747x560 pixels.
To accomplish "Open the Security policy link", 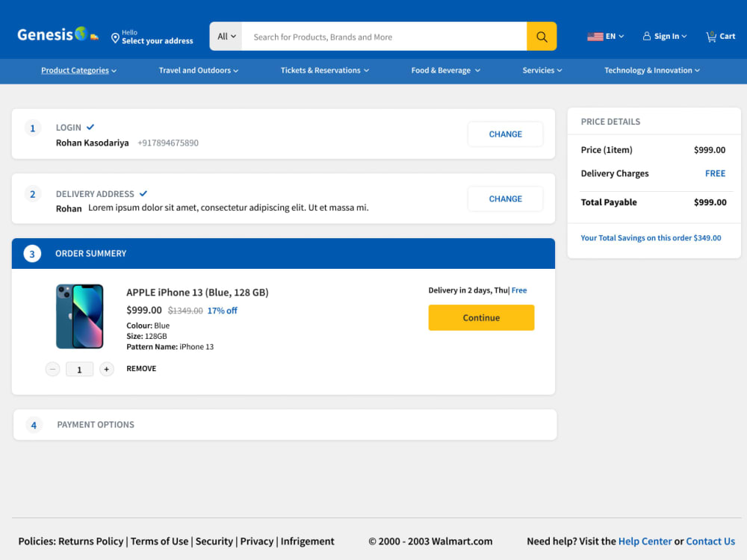I will (214, 541).
